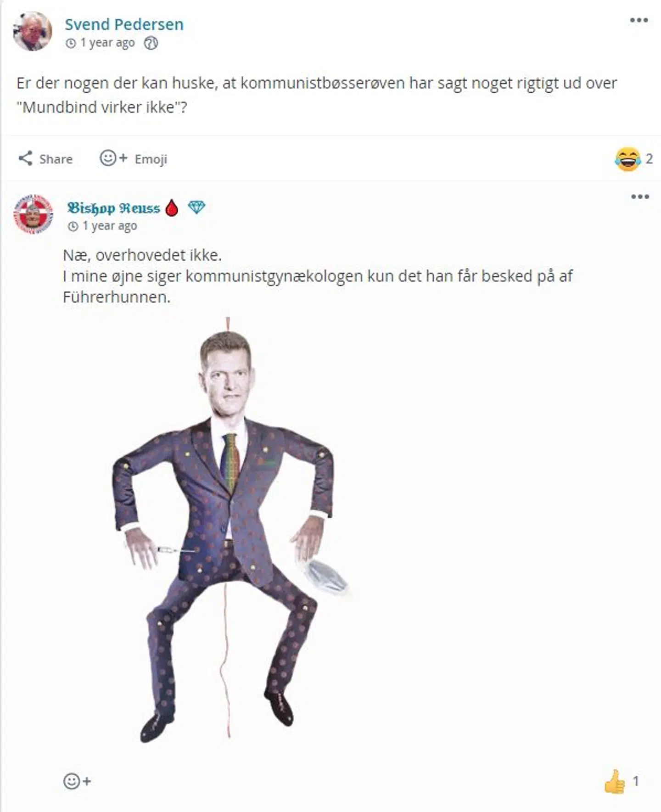Open Bishop Reuss profile avatar
The width and height of the screenshot is (661, 812).
[x=33, y=214]
